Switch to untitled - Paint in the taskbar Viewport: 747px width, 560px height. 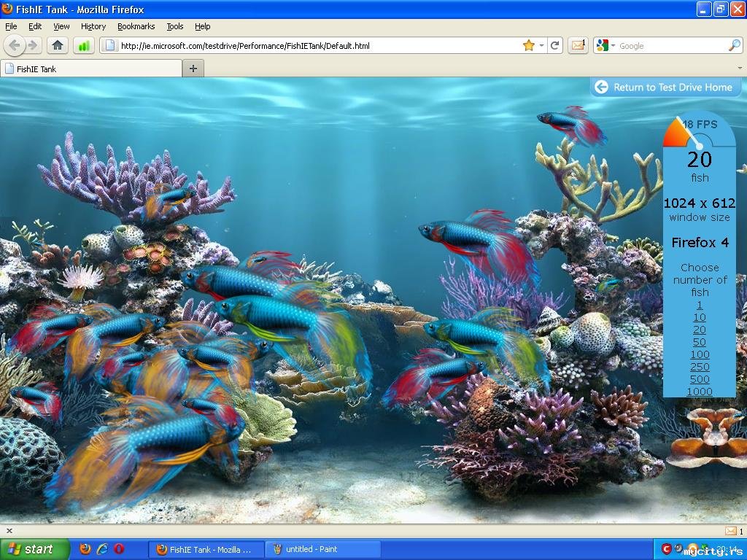pos(322,549)
